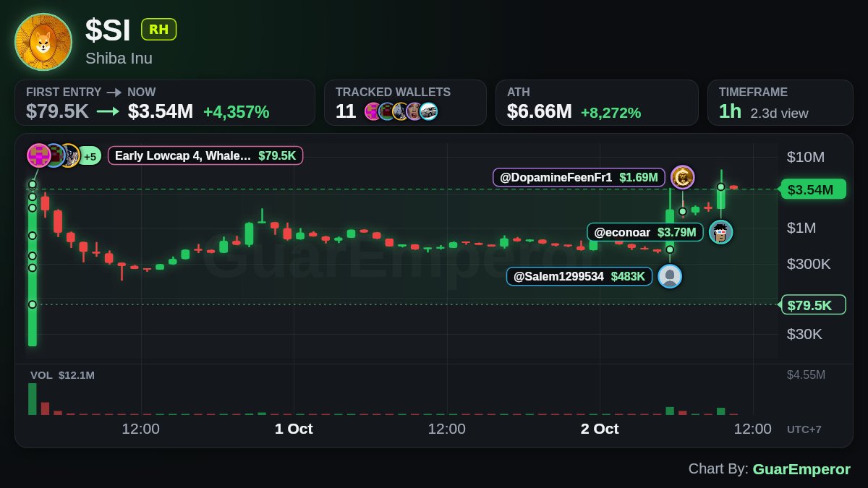868x488 pixels.
Task: Click the @econoar profile avatar
Action: 720,232
